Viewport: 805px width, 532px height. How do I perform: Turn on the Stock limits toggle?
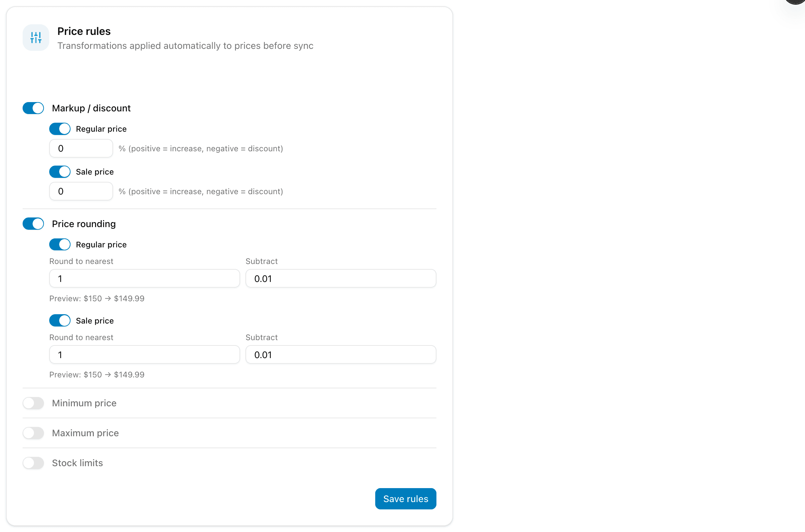[33, 463]
